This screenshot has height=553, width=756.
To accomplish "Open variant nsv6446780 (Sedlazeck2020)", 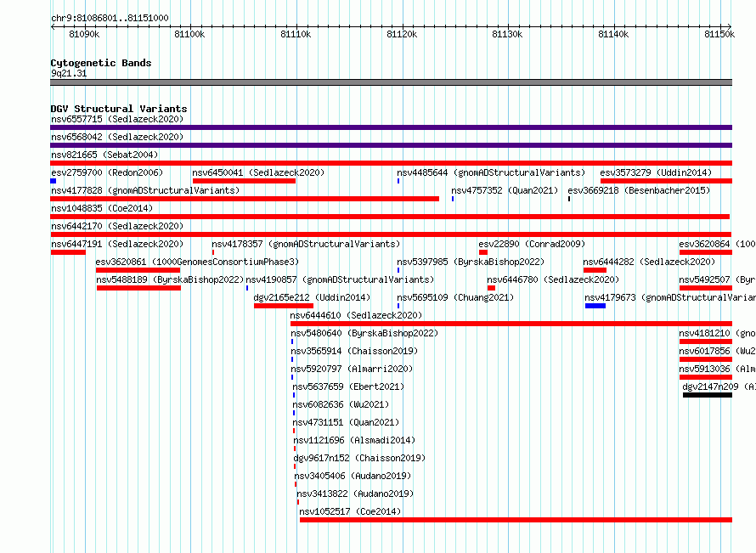I will tap(553, 279).
